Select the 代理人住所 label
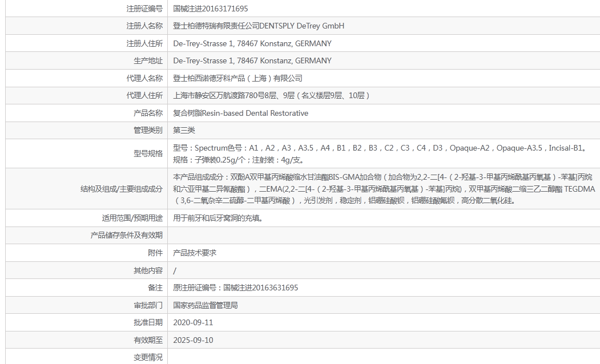Image resolution: width=600 pixels, height=364 pixels. pos(144,95)
